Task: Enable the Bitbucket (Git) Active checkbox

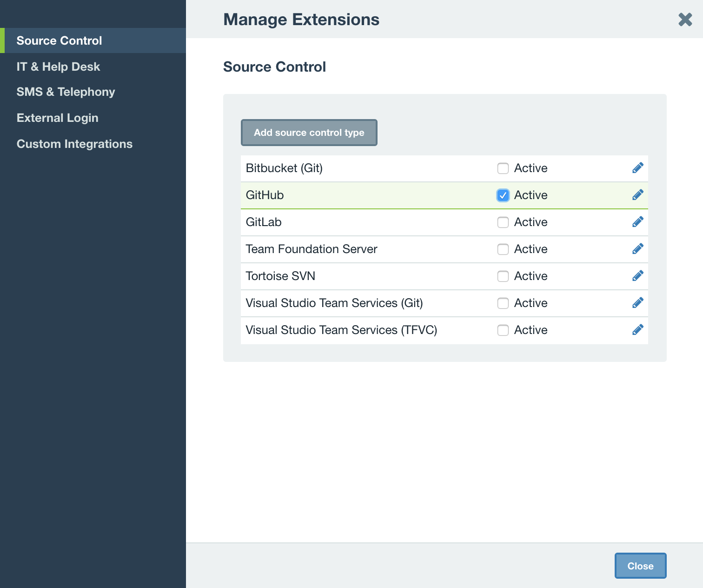Action: pos(503,168)
